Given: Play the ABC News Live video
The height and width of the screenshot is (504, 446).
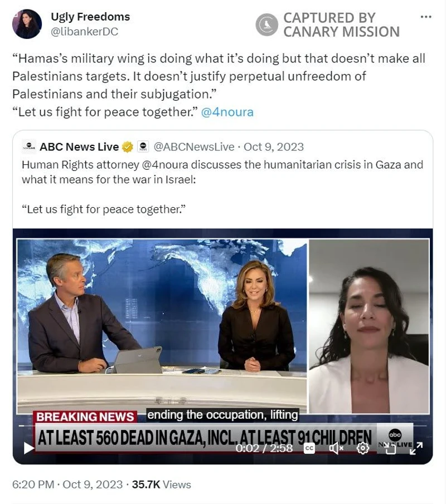Looking at the screenshot, I should 29,448.
